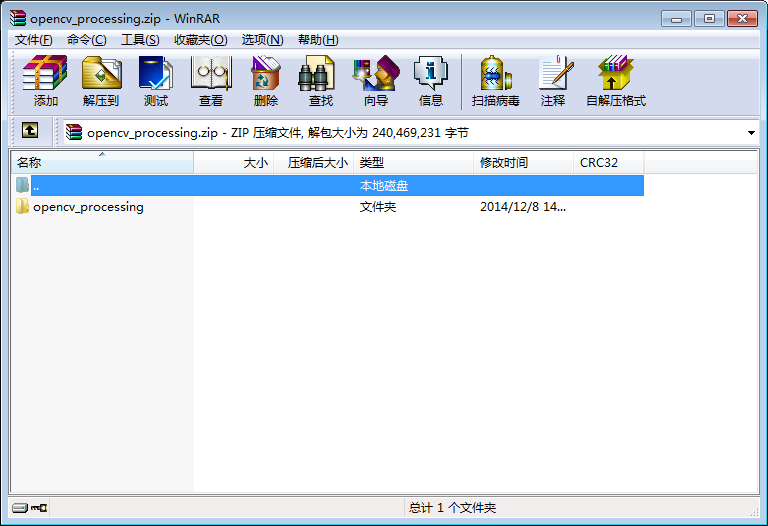Click the Delete (删除) toolbar icon
The height and width of the screenshot is (526, 768).
click(x=265, y=81)
